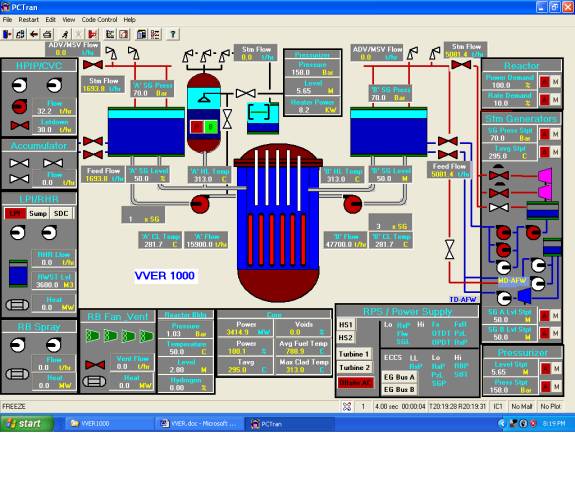
Task: Click the red Offsite AC button
Action: coord(355,383)
